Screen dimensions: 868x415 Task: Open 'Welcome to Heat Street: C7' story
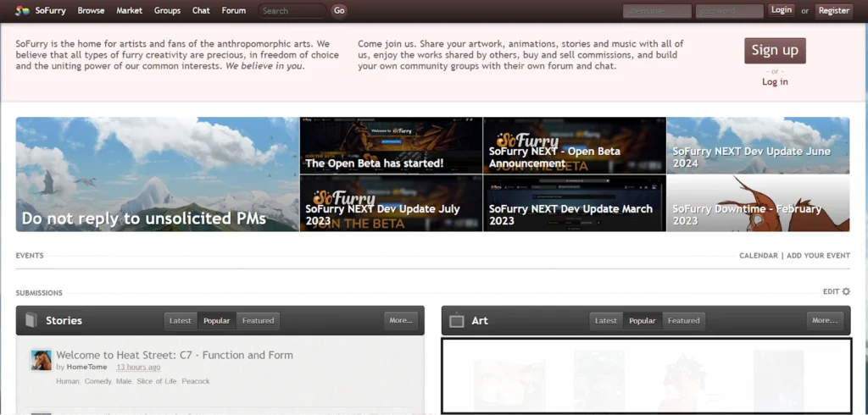[x=175, y=355]
